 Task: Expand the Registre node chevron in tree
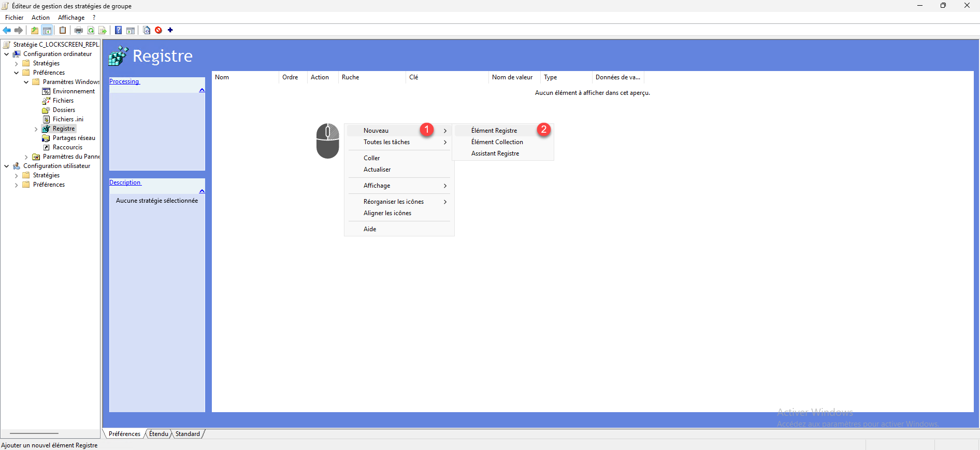pos(36,129)
